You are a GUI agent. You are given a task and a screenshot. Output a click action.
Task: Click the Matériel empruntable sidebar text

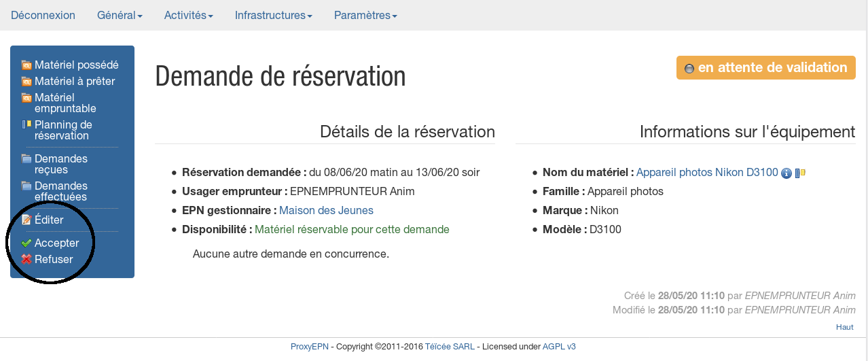(x=65, y=103)
